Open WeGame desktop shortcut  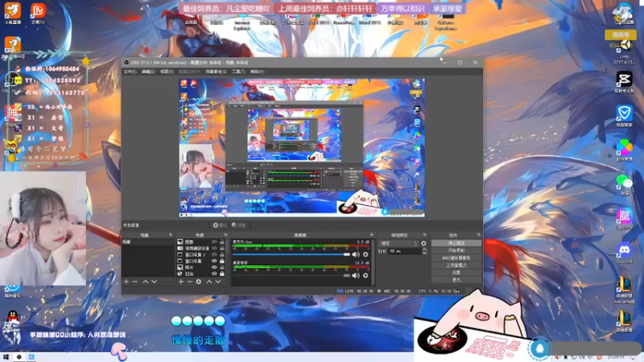[x=625, y=290]
